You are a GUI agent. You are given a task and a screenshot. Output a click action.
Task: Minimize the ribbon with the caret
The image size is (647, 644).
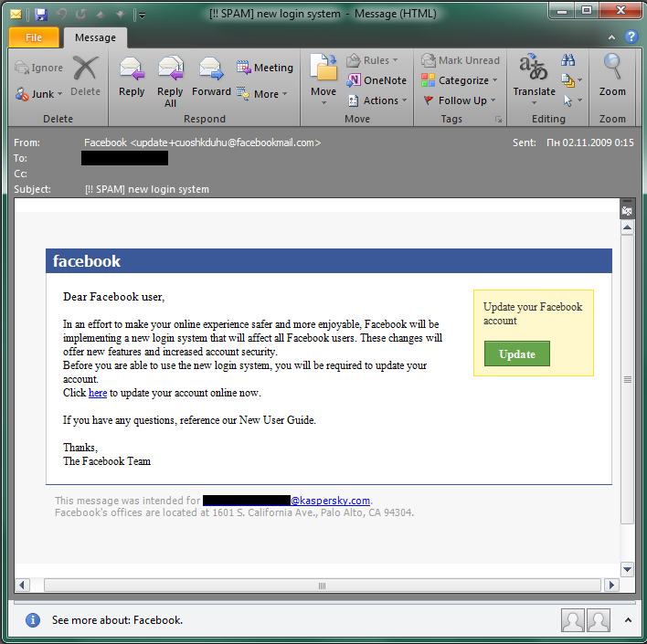611,37
